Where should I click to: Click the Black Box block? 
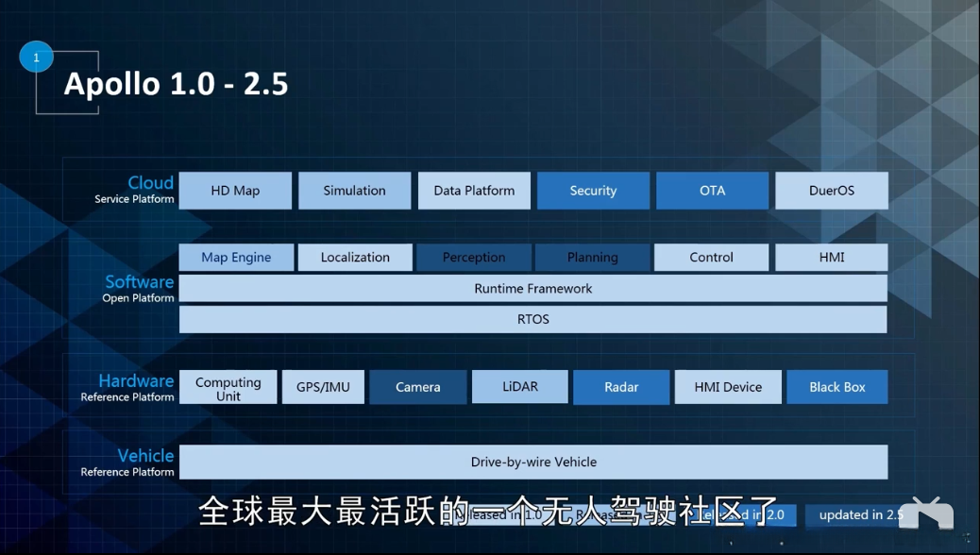[x=836, y=388]
